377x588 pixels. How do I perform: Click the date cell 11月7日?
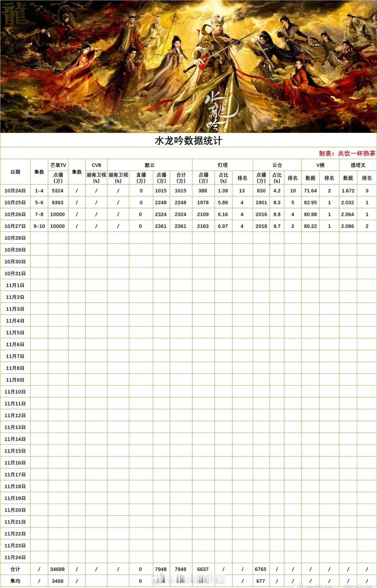(x=15, y=356)
